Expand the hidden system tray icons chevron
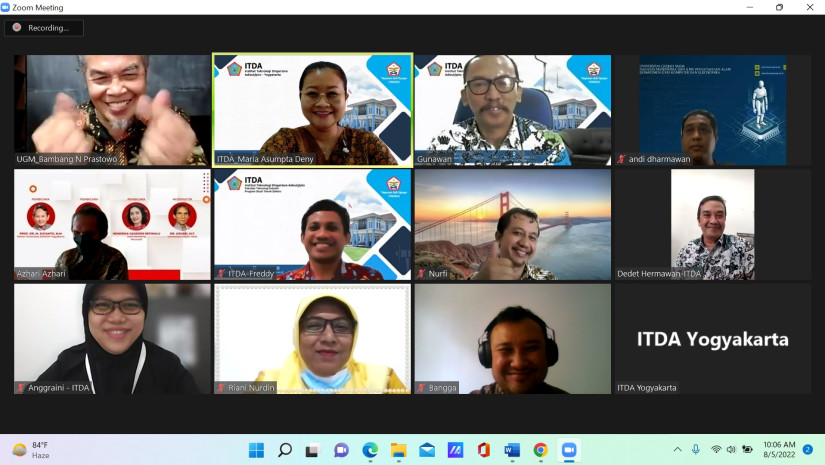This screenshot has height=465, width=825. pos(677,450)
